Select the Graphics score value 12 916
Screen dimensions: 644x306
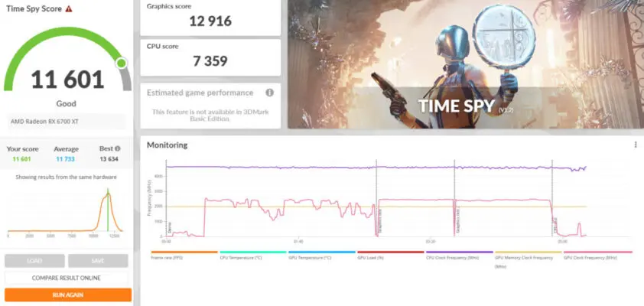(x=210, y=21)
